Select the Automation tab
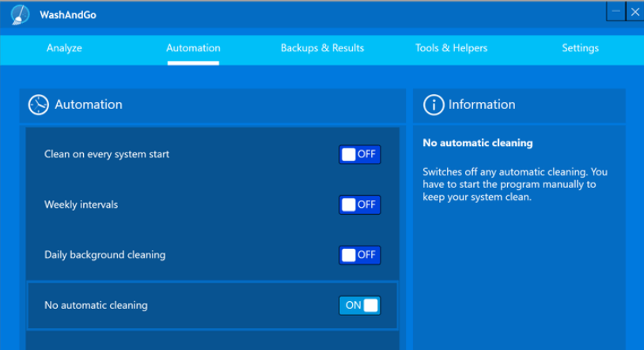Image resolution: width=644 pixels, height=350 pixels. 193,48
